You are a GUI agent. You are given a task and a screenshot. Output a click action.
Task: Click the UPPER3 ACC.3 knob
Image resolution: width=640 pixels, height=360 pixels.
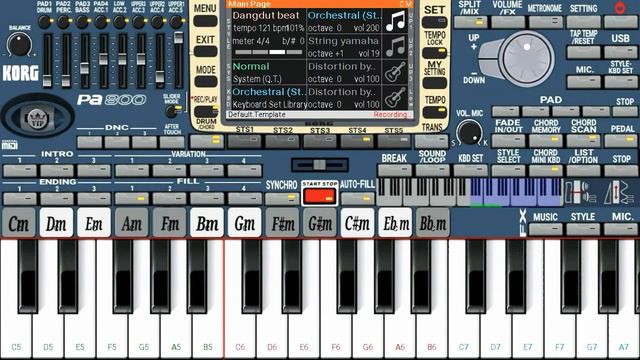point(139,22)
